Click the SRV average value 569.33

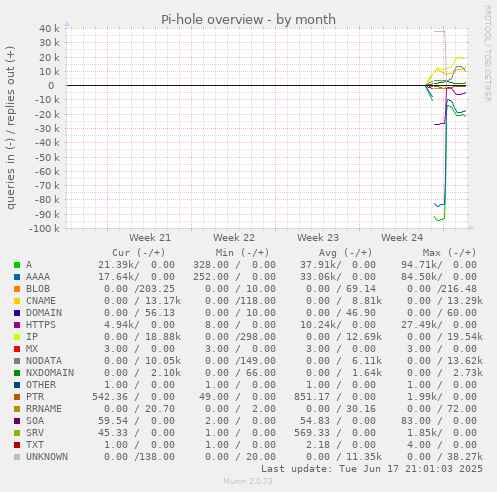312,433
